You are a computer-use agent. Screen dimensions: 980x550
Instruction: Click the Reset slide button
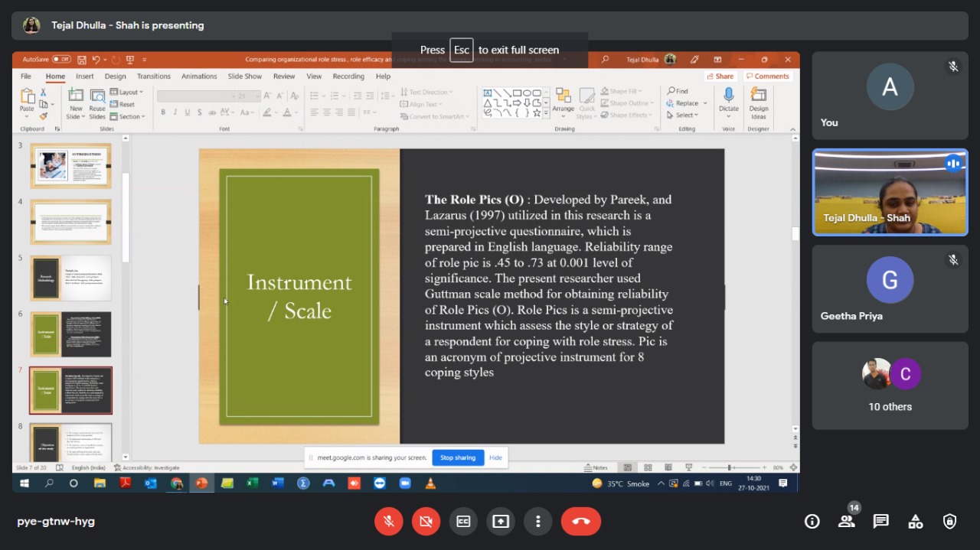point(122,104)
